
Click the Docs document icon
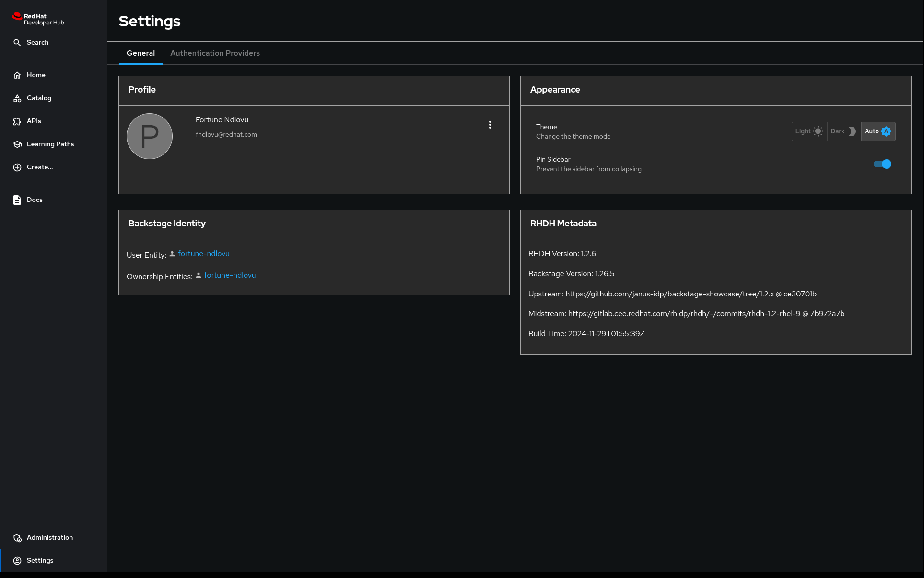tap(17, 200)
